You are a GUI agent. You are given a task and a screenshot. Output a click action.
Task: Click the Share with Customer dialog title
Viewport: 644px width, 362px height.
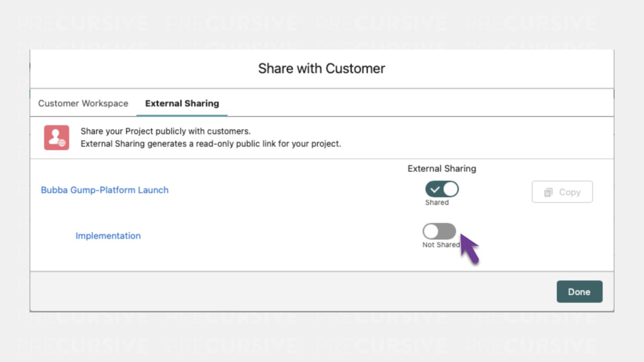pos(321,68)
